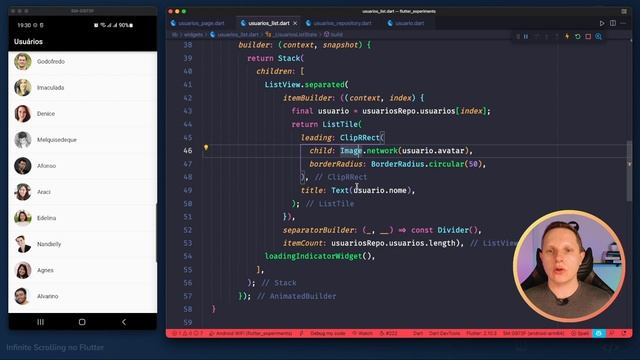This screenshot has width=640, height=360.
Task: Tap Araci in the phone user list
Action: click(x=83, y=192)
